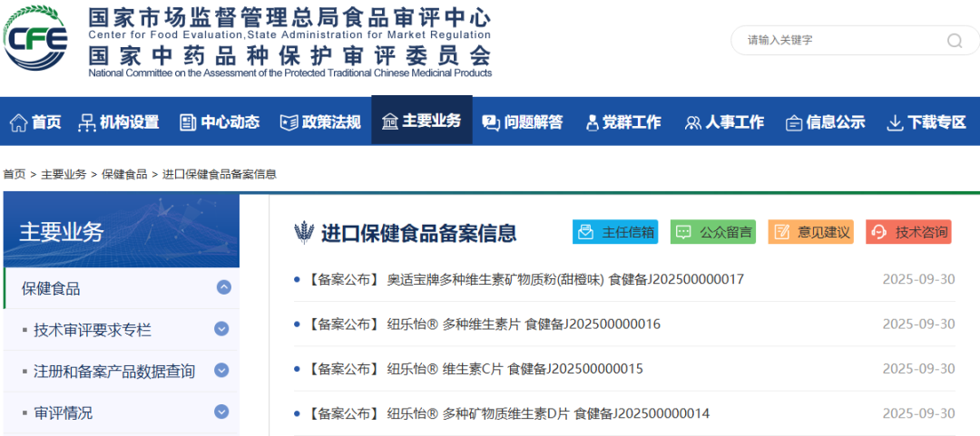Click the clipboard icon beside 信息公示
Screen dimensions: 980x436
pos(794,122)
